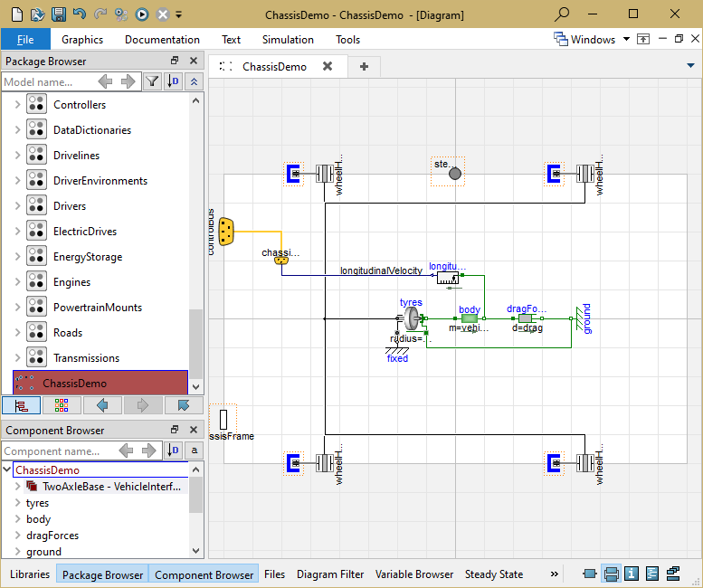Click the Simulate play icon

click(x=142, y=14)
